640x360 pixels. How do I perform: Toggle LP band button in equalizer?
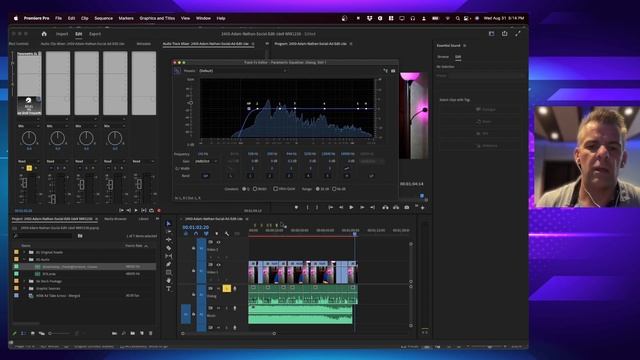coord(371,176)
